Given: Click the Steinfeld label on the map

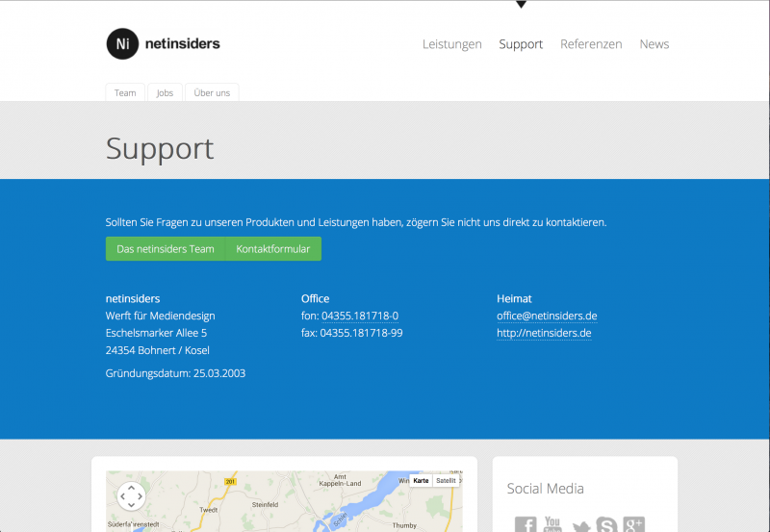Looking at the screenshot, I should pyautogui.click(x=266, y=504).
